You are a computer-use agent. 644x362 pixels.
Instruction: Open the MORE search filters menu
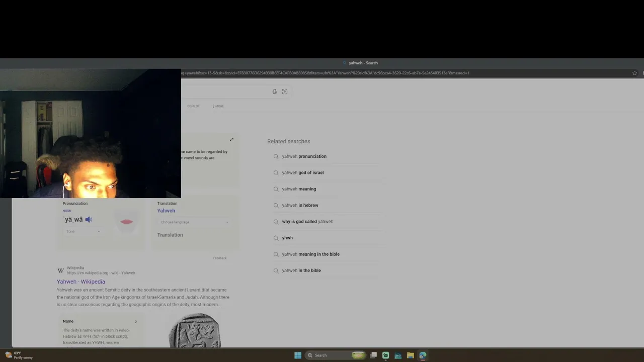click(x=218, y=106)
